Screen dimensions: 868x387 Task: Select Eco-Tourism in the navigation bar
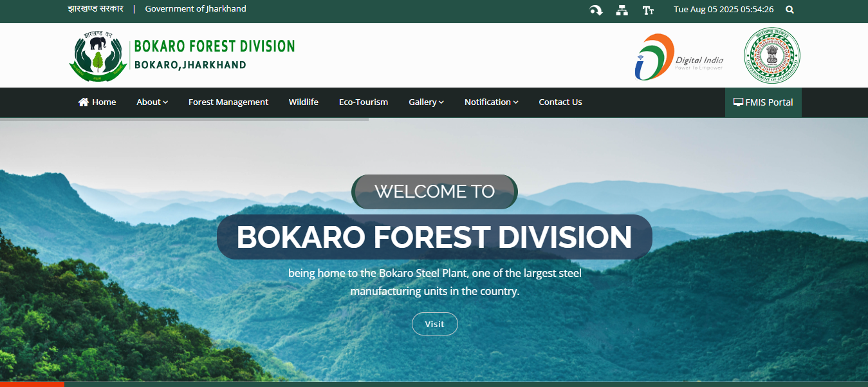pos(363,102)
